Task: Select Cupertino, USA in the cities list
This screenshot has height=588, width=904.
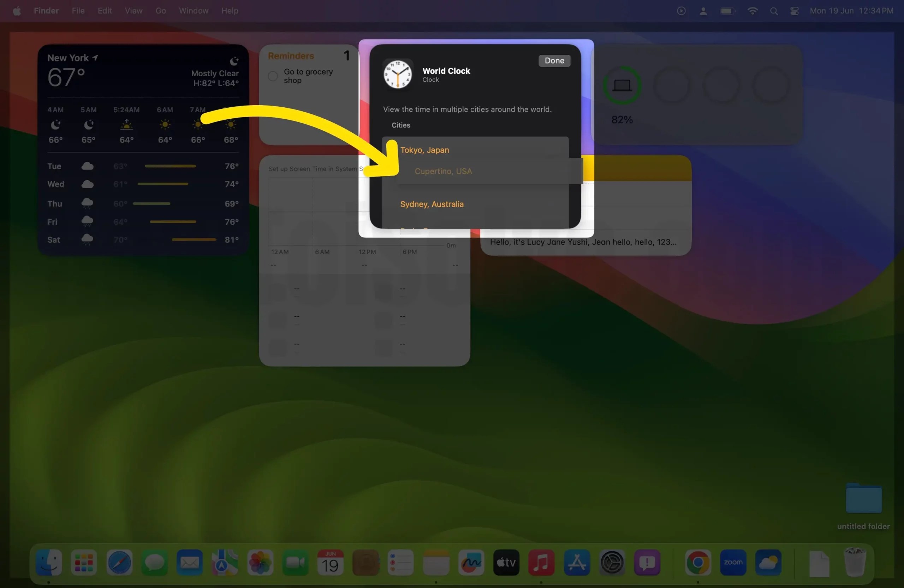Action: click(x=443, y=171)
